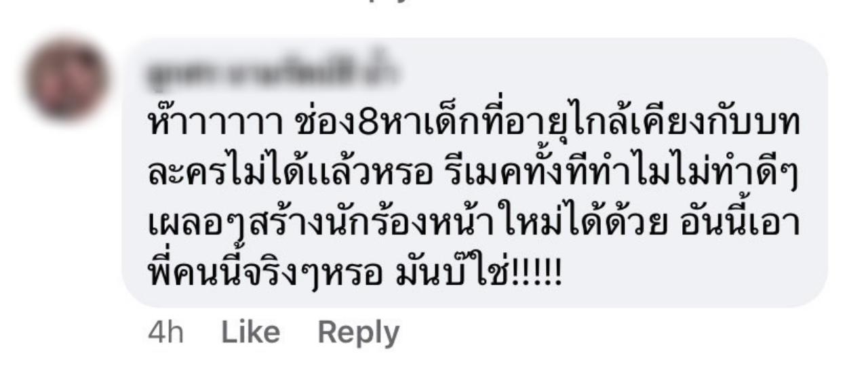Click พี่คนนี้จริงๆหรอ on the last line
The width and height of the screenshot is (868, 375).
pyautogui.click(x=269, y=277)
